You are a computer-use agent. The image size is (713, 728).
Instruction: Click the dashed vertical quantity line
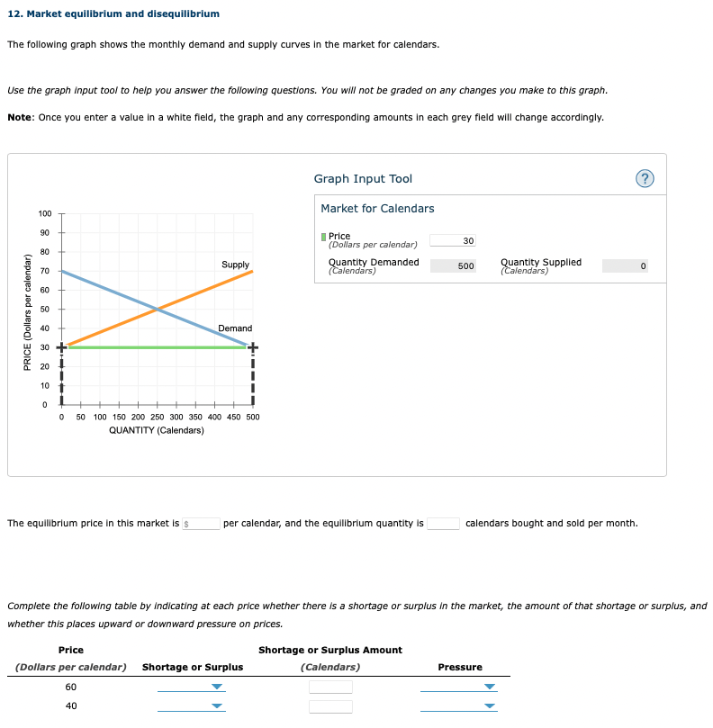click(252, 378)
